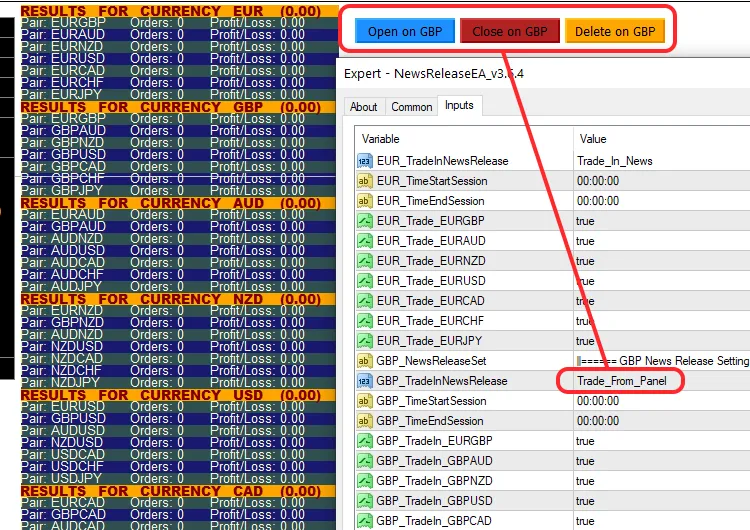The width and height of the screenshot is (750, 530).
Task: Open the GBP_TradeIn_EURGBP true value dropdown
Action: pos(585,441)
